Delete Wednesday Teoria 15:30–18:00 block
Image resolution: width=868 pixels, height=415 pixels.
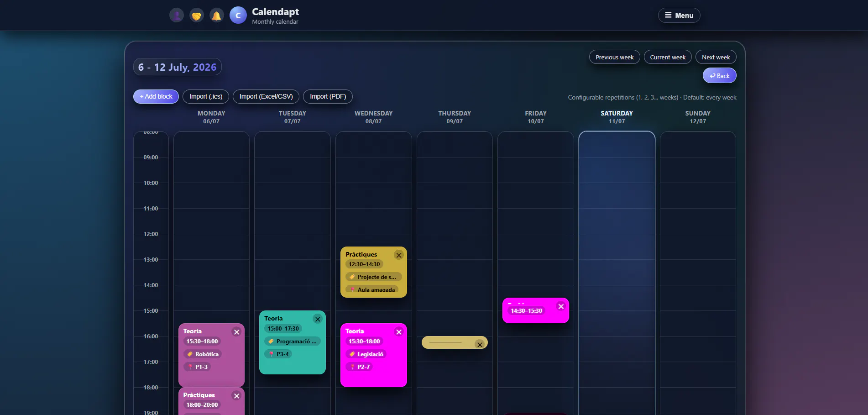399,332
